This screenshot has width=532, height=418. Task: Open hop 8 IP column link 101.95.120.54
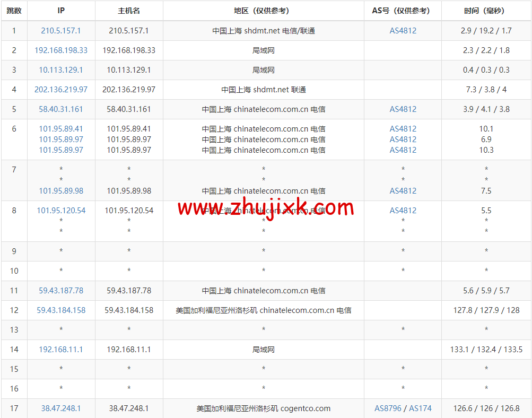point(61,211)
